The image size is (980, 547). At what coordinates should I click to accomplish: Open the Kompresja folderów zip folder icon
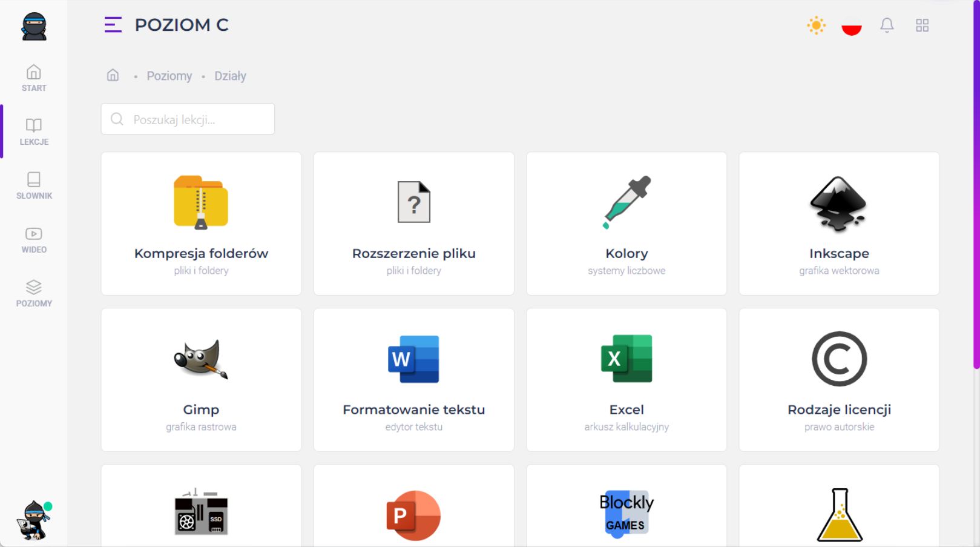coord(201,202)
